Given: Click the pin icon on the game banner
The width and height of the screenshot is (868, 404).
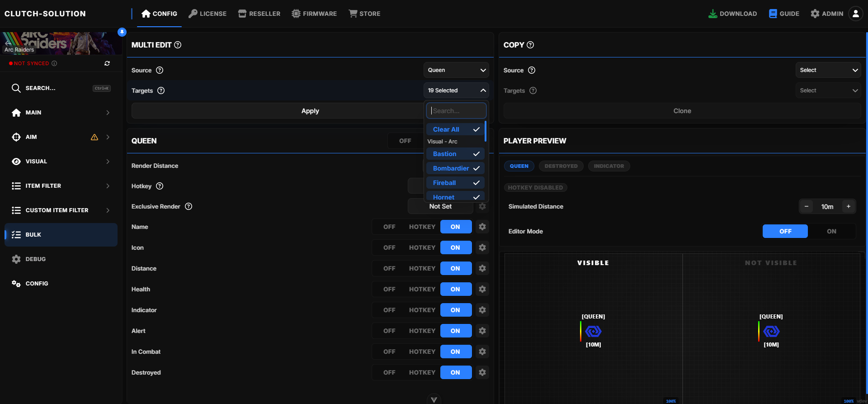Looking at the screenshot, I should coord(122,32).
